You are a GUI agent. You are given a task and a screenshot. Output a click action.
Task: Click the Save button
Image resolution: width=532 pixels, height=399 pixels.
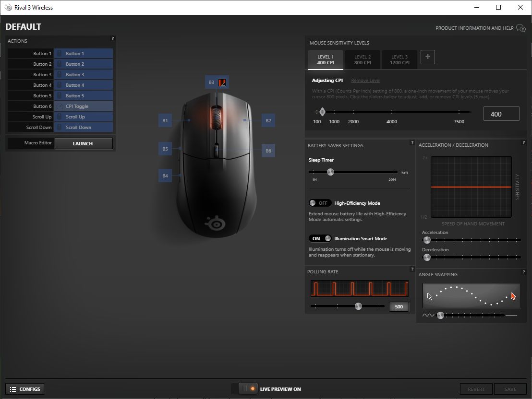click(510, 389)
